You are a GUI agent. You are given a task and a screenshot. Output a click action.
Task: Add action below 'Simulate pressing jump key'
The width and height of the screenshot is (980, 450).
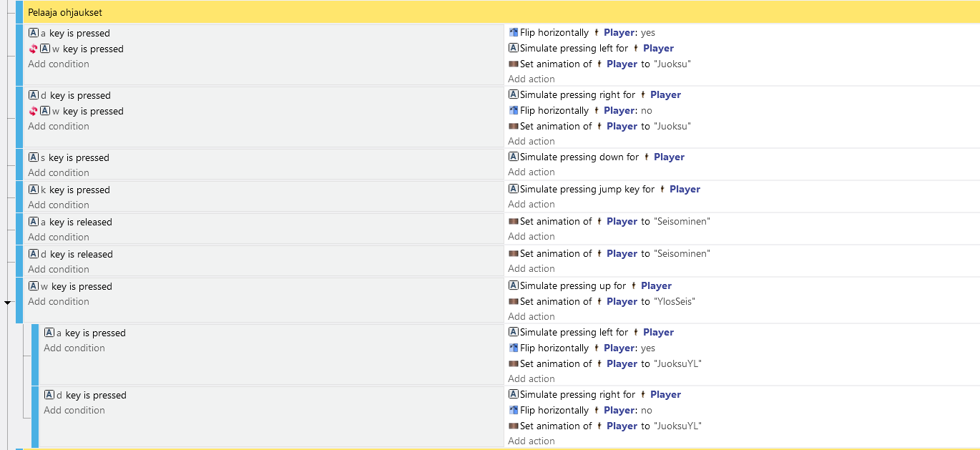pos(531,204)
